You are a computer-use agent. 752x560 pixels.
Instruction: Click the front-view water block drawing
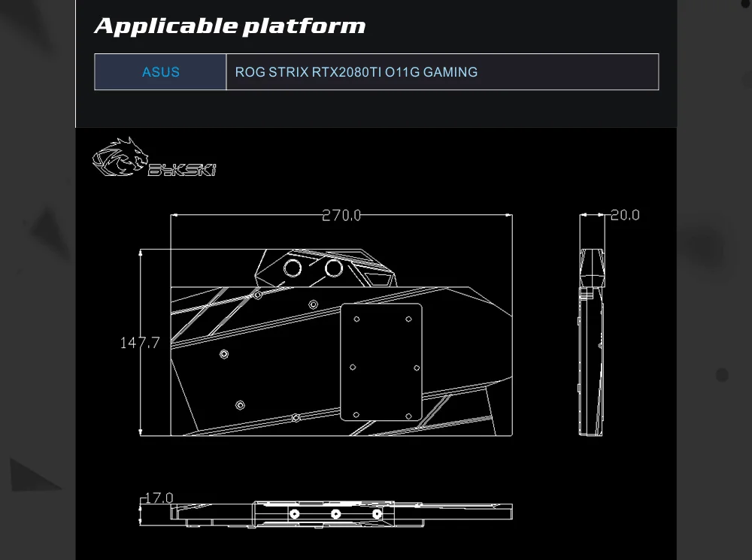[341, 342]
